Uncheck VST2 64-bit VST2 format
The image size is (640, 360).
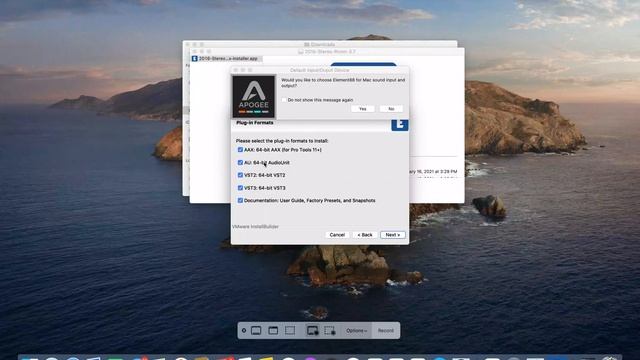[x=240, y=175]
